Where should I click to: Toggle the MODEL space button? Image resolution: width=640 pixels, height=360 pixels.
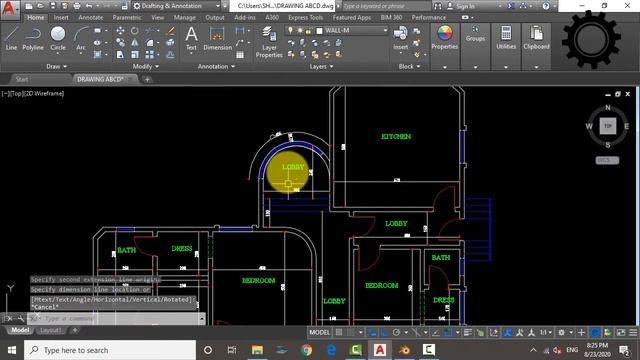pyautogui.click(x=319, y=333)
